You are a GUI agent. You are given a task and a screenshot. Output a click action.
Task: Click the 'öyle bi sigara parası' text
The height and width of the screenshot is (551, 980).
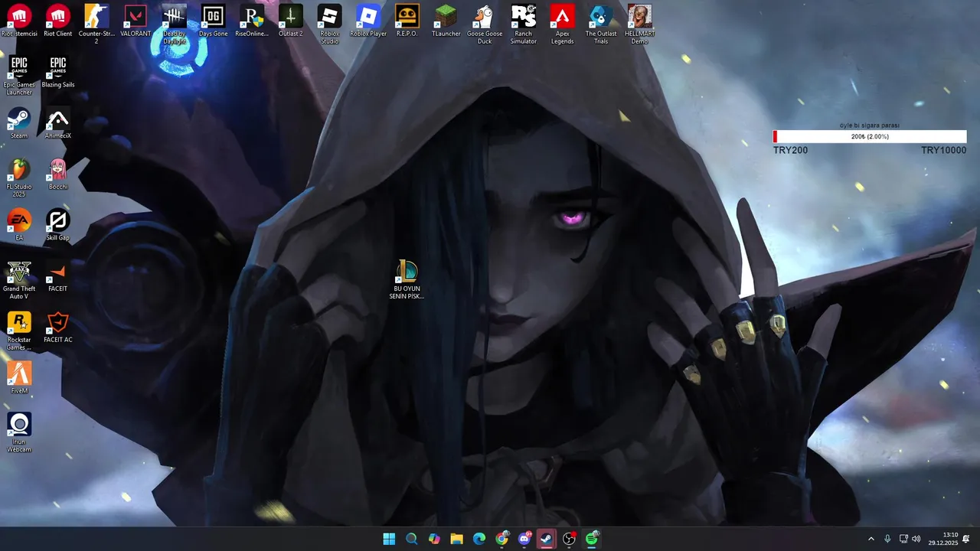click(x=870, y=125)
